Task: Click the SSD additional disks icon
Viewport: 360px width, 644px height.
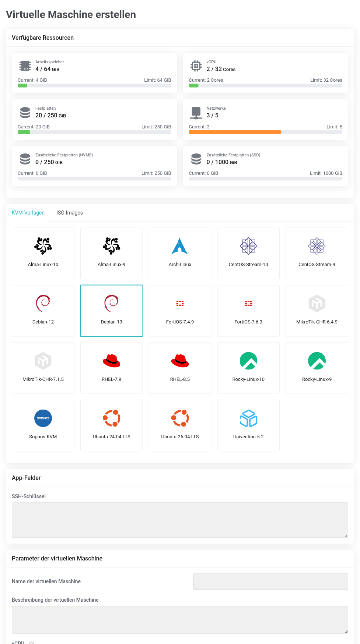Action: [x=196, y=159]
